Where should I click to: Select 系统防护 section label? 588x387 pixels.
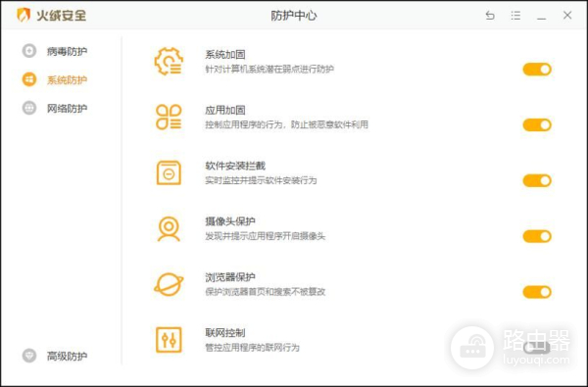pos(67,80)
